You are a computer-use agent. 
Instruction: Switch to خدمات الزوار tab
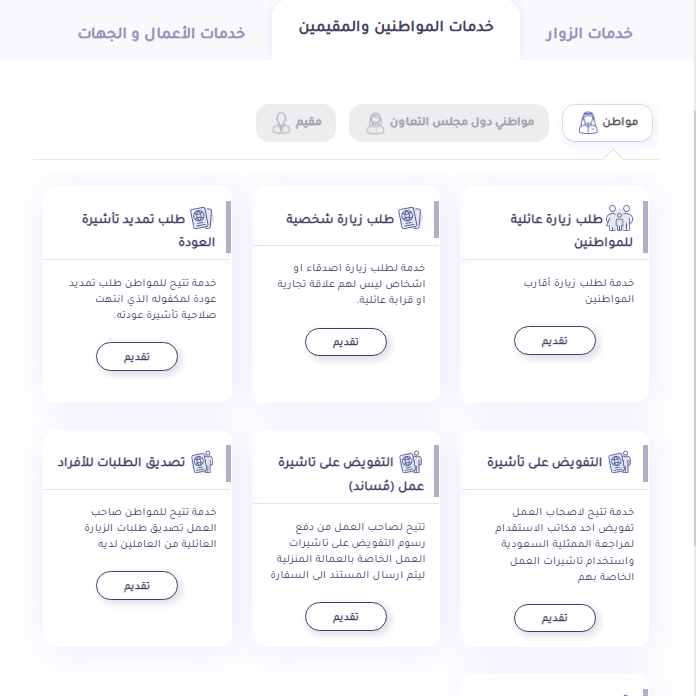coord(589,33)
